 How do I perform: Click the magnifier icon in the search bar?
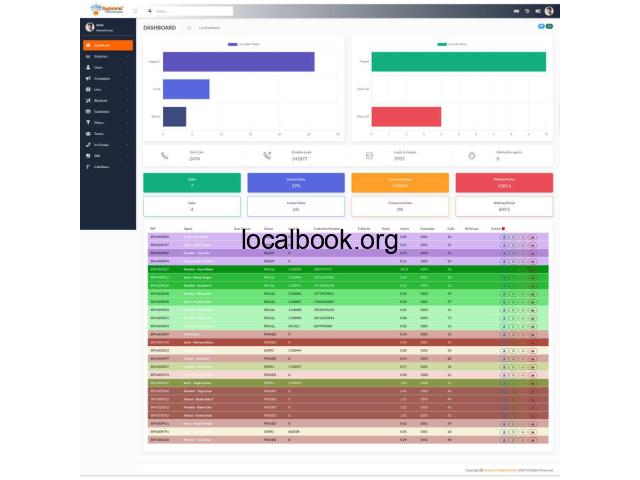150,11
